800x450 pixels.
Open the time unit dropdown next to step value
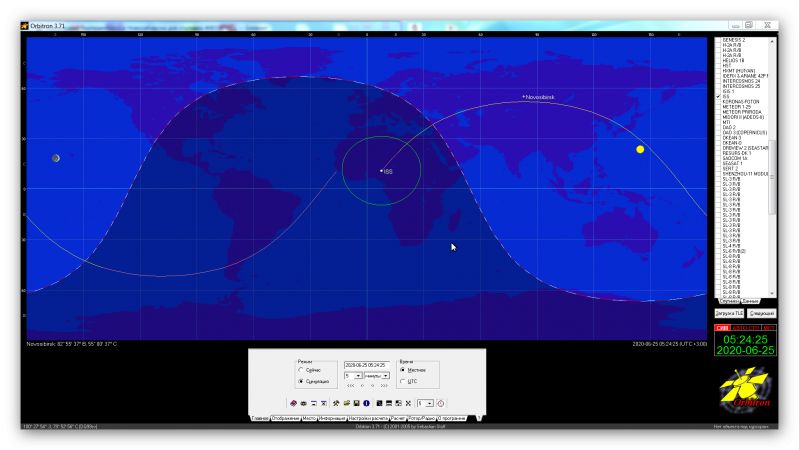click(385, 376)
